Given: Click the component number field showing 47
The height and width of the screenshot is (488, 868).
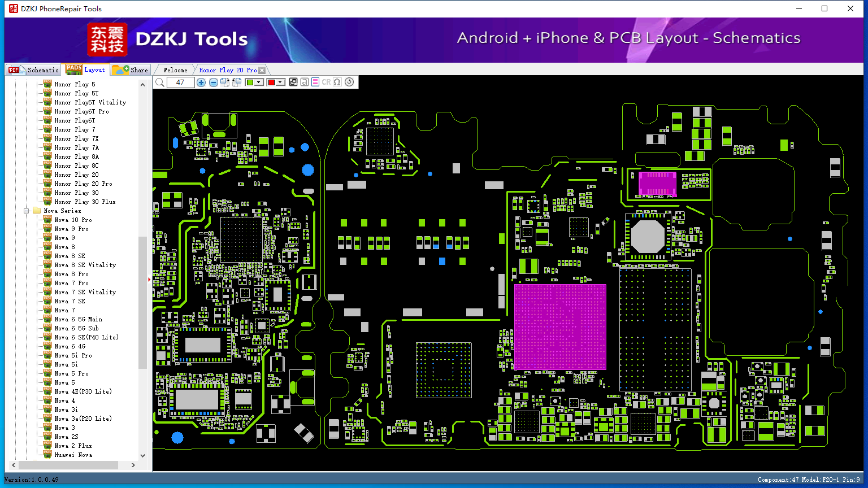Looking at the screenshot, I should [180, 82].
